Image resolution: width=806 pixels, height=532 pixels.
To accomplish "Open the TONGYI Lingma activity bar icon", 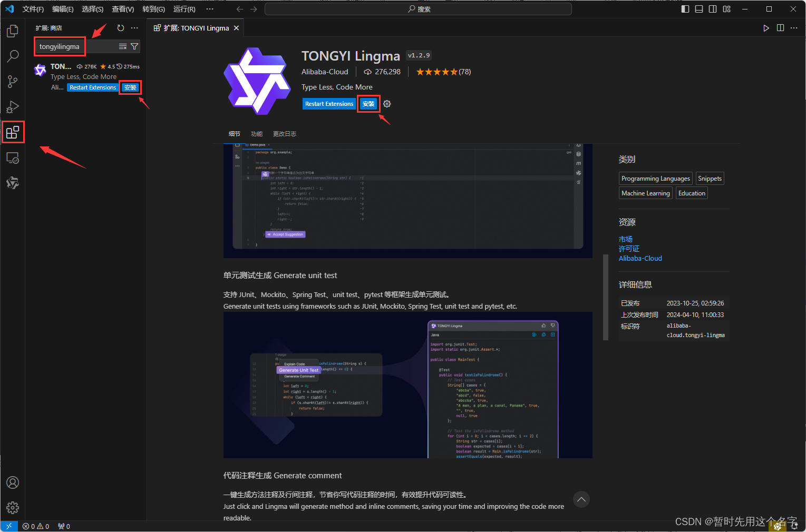I will click(x=13, y=183).
